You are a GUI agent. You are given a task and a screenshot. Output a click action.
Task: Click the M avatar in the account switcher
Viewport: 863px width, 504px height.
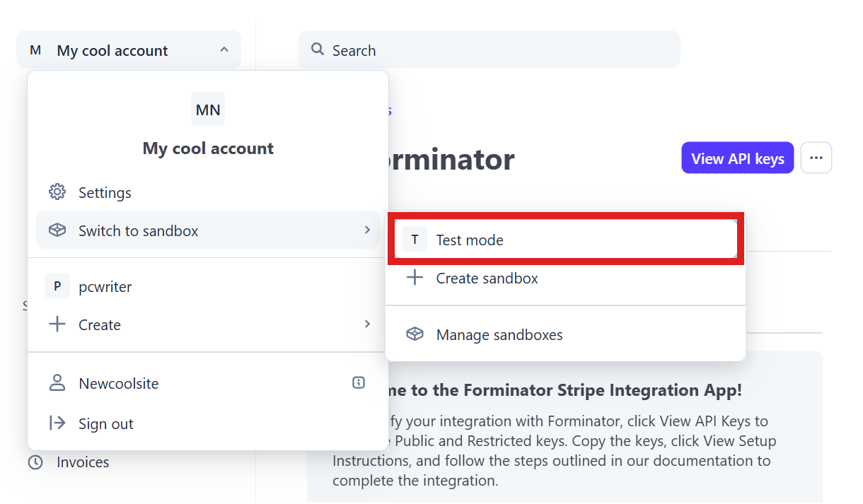point(35,50)
